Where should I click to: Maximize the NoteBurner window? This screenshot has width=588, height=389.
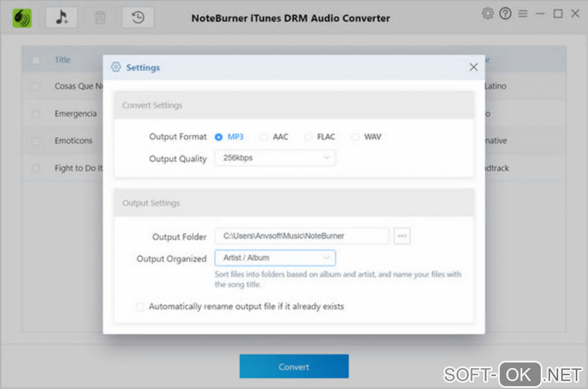pyautogui.click(x=558, y=14)
